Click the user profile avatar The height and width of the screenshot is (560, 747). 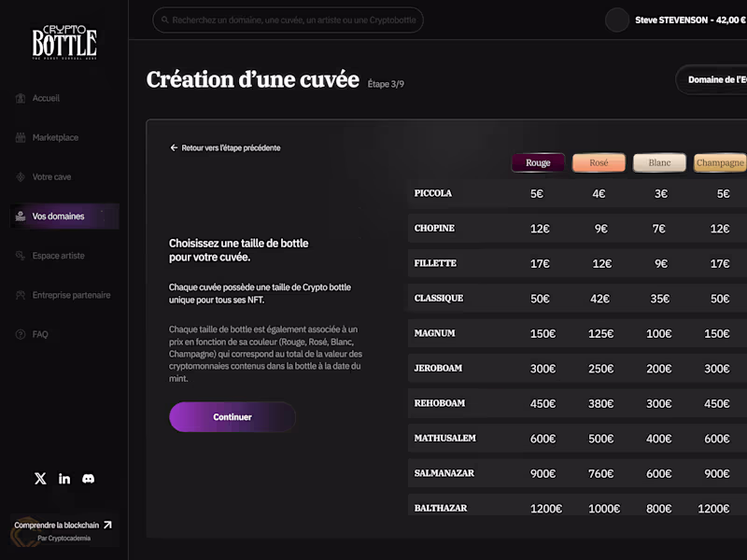click(x=617, y=21)
